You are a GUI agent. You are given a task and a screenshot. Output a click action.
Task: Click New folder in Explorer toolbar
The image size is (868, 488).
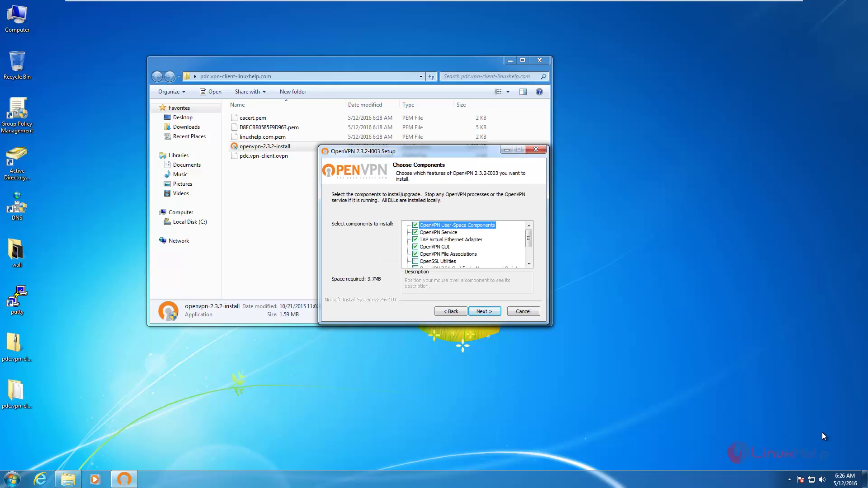293,92
